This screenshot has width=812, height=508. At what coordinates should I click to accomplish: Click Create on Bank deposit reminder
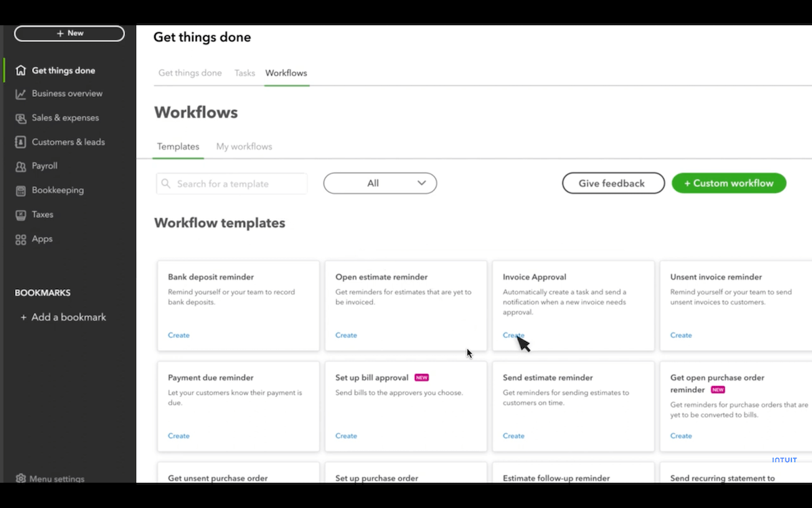pos(179,335)
